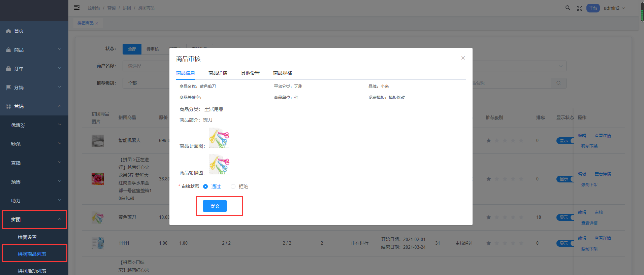Open the 推荐级别 dropdown showing 全部
Image resolution: width=644 pixels, height=275 pixels.
(x=146, y=83)
